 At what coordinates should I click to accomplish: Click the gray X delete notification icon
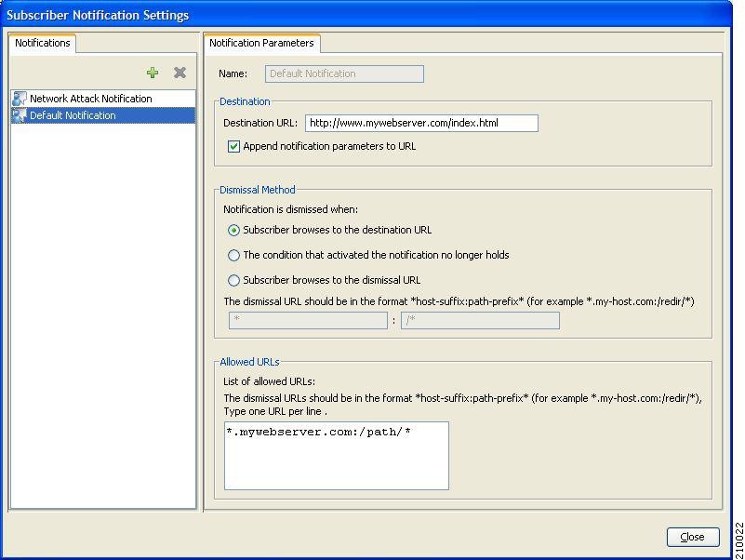click(180, 73)
